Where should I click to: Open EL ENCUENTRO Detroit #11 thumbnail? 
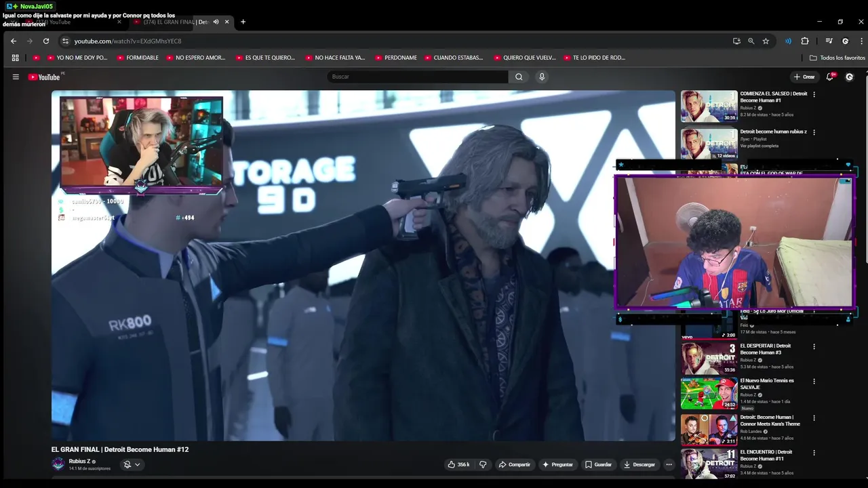click(x=709, y=464)
